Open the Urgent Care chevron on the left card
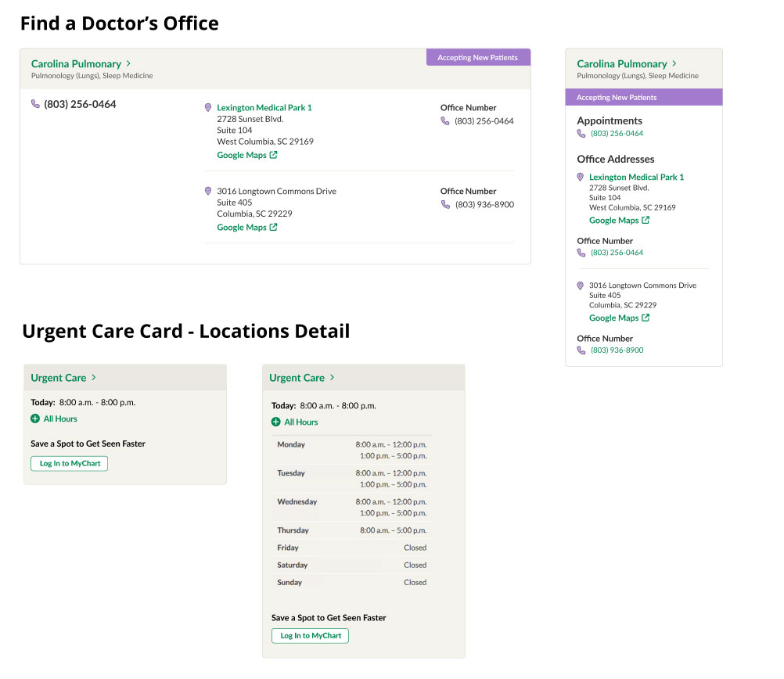The height and width of the screenshot is (679, 784). [x=94, y=377]
